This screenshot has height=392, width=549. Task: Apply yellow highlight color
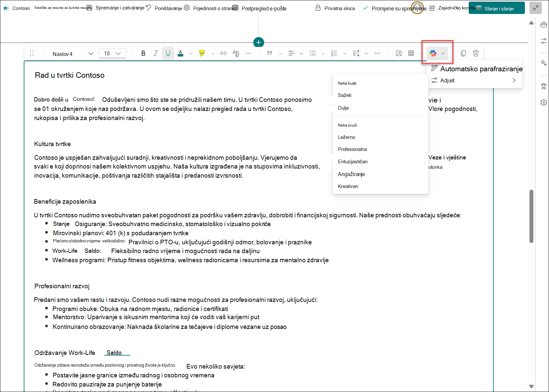coord(202,53)
